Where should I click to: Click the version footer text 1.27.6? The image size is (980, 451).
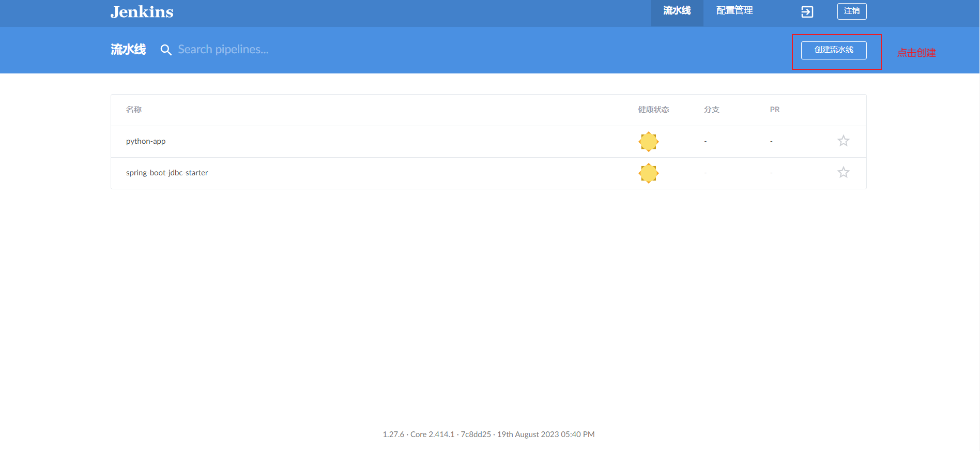tap(393, 434)
